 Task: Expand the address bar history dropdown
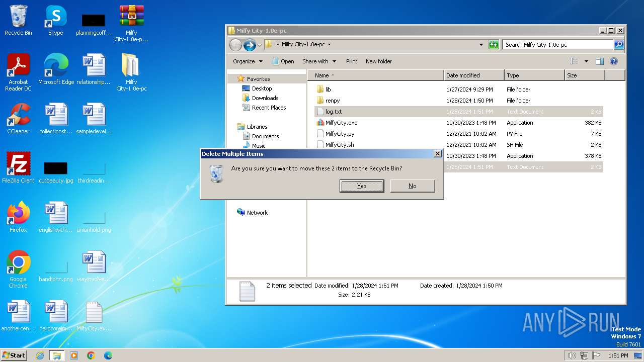point(481,45)
